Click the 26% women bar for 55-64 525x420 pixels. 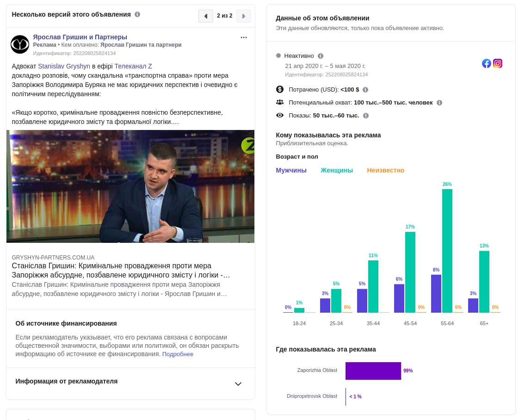[x=447, y=251]
